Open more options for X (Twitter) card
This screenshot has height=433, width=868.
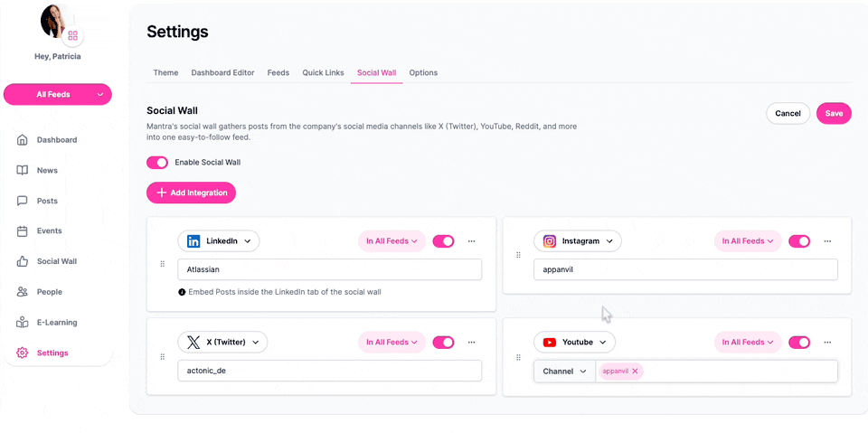tap(472, 343)
